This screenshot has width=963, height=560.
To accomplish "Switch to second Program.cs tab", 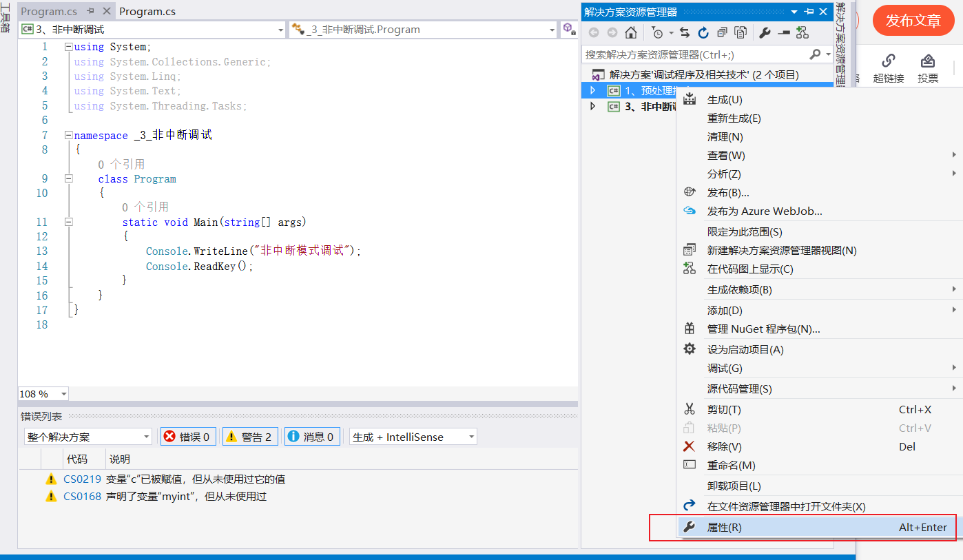I will [x=147, y=12].
